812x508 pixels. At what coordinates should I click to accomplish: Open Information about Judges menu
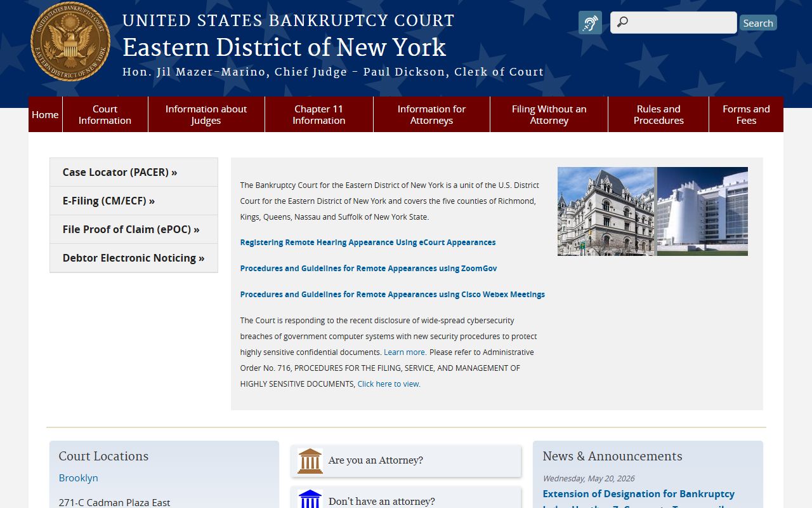206,114
